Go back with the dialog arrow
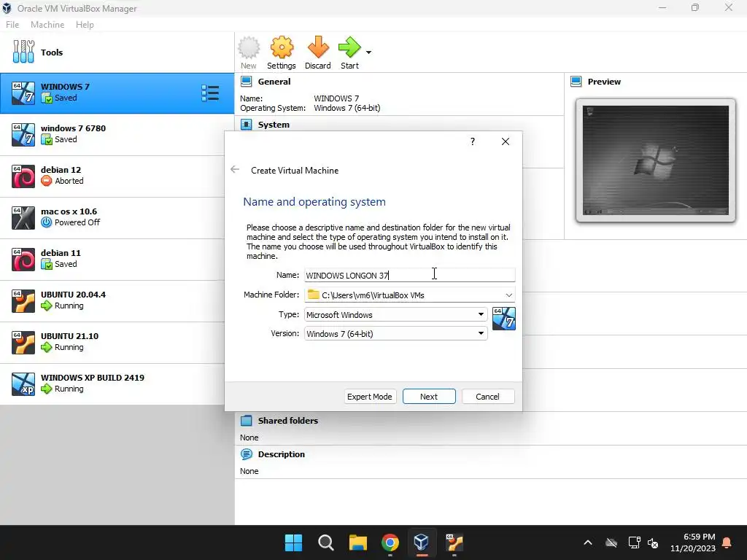This screenshot has width=747, height=560. point(235,169)
